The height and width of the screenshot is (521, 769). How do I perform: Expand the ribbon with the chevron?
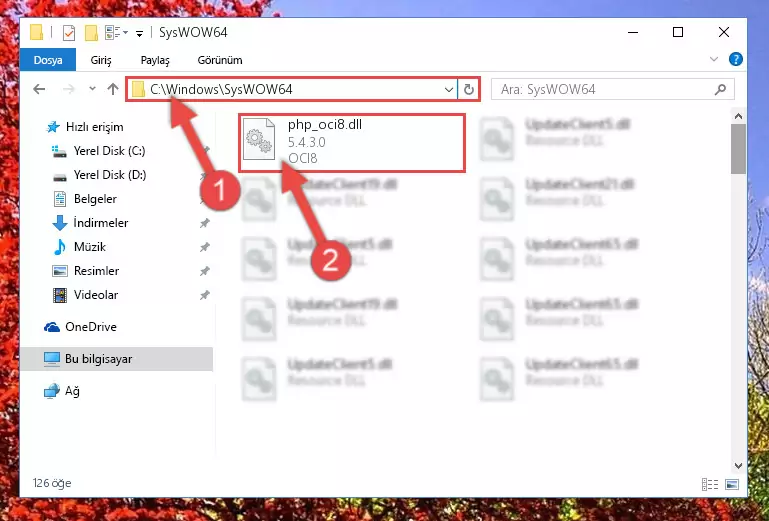click(714, 59)
